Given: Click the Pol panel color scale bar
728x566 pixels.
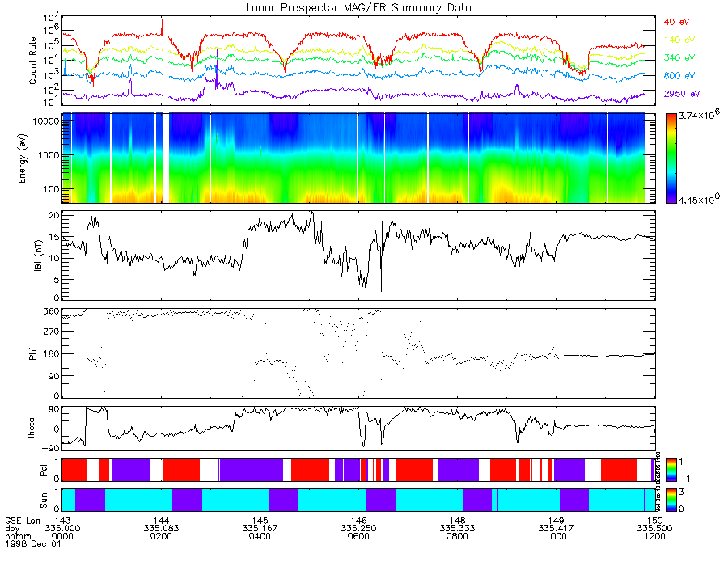Looking at the screenshot, I should 671,470.
